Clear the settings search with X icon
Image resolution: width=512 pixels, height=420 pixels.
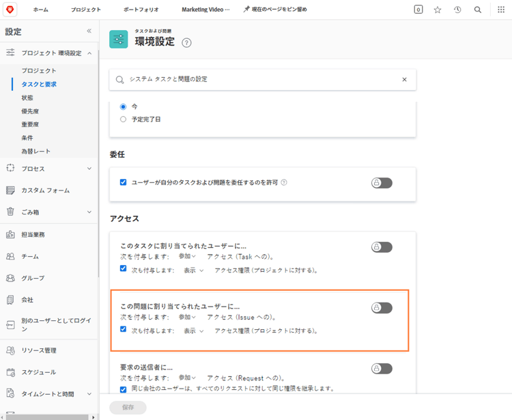(x=404, y=79)
